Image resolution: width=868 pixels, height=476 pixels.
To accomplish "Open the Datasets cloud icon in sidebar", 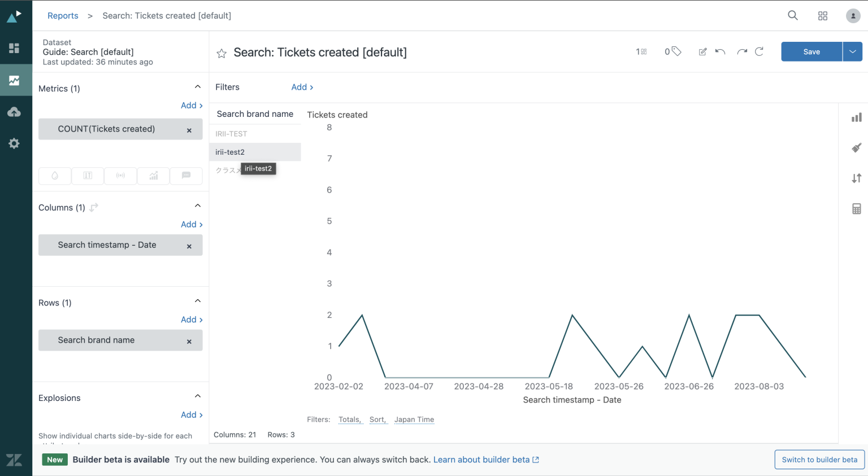I will coord(14,112).
